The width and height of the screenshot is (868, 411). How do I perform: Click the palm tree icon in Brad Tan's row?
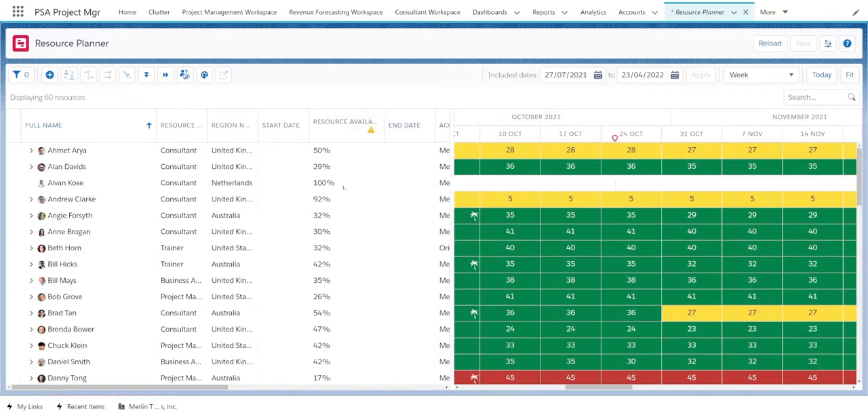pos(474,313)
